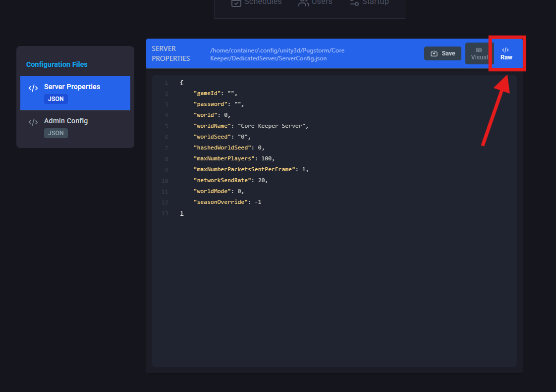
Task: Click the ServerConfig.json file path
Action: pyautogui.click(x=278, y=54)
